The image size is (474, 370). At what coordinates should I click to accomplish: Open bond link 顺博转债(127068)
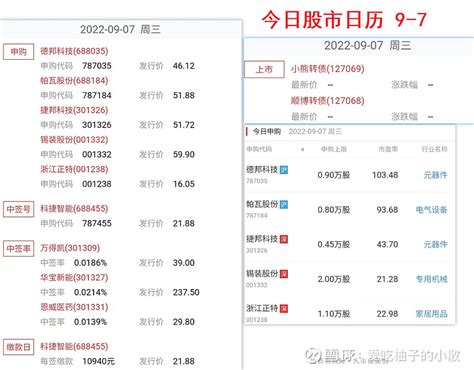328,101
